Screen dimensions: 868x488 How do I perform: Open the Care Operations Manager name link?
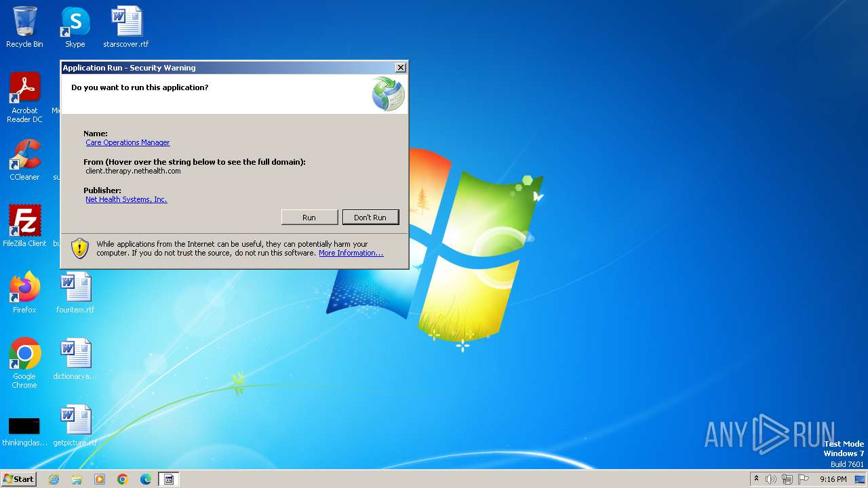click(x=127, y=142)
